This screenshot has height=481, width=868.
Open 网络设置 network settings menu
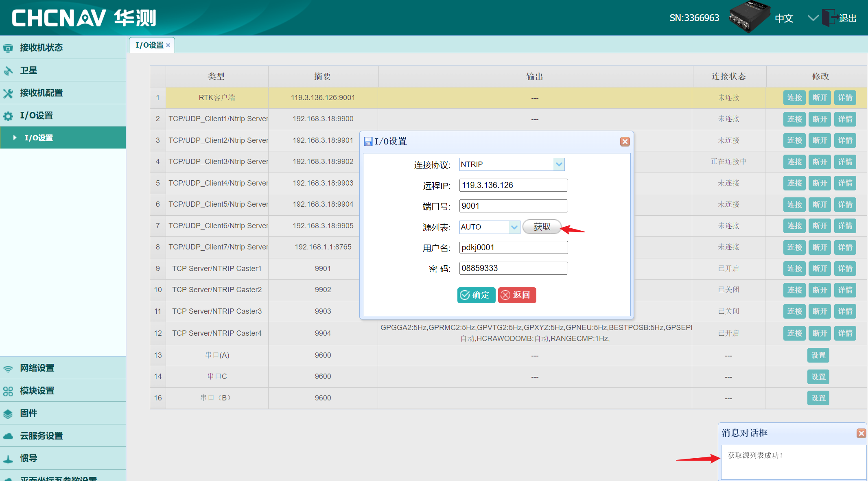point(63,368)
